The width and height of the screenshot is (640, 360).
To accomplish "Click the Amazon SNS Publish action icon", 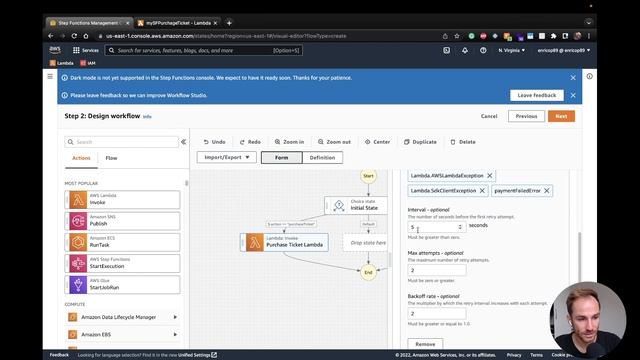I will point(78,221).
